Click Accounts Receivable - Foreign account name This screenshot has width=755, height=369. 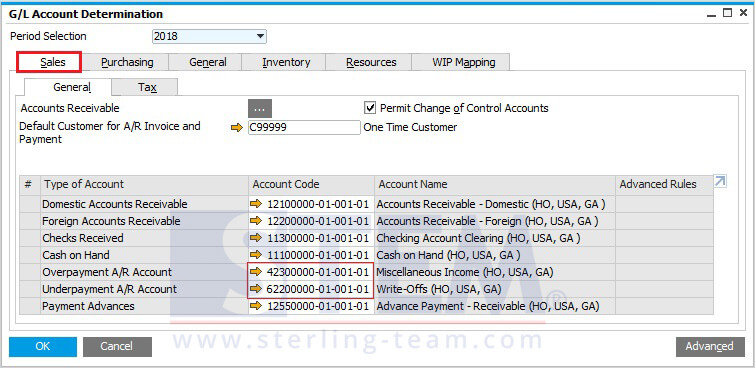pos(487,221)
